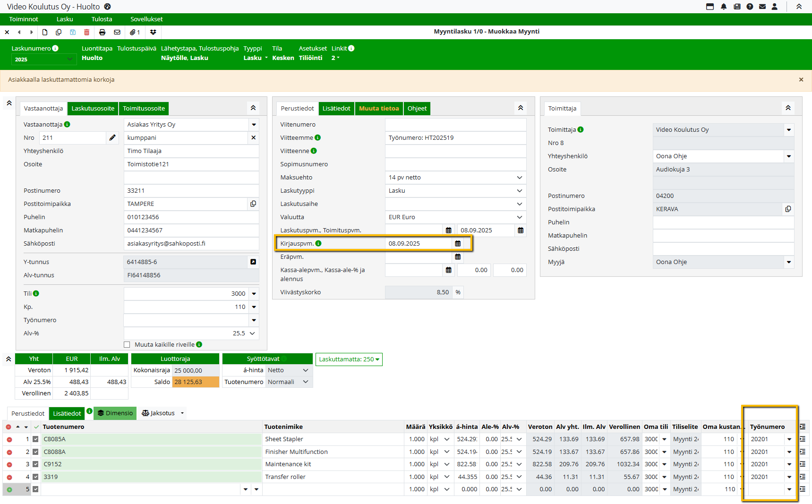Toggle checkbox on row 1 C8085A

(35, 439)
